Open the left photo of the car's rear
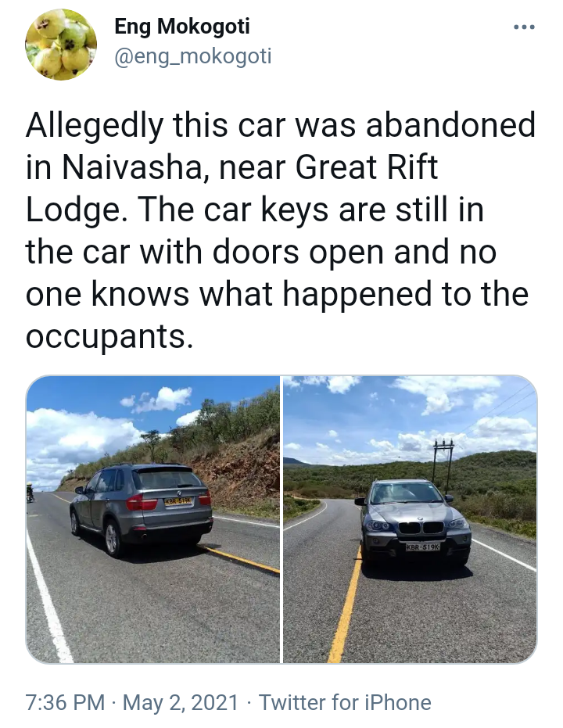The image size is (563, 728). pyautogui.click(x=152, y=519)
